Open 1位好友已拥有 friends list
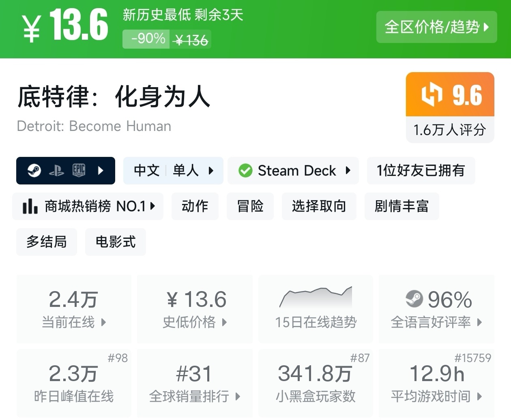This screenshot has height=420, width=511. click(x=421, y=171)
